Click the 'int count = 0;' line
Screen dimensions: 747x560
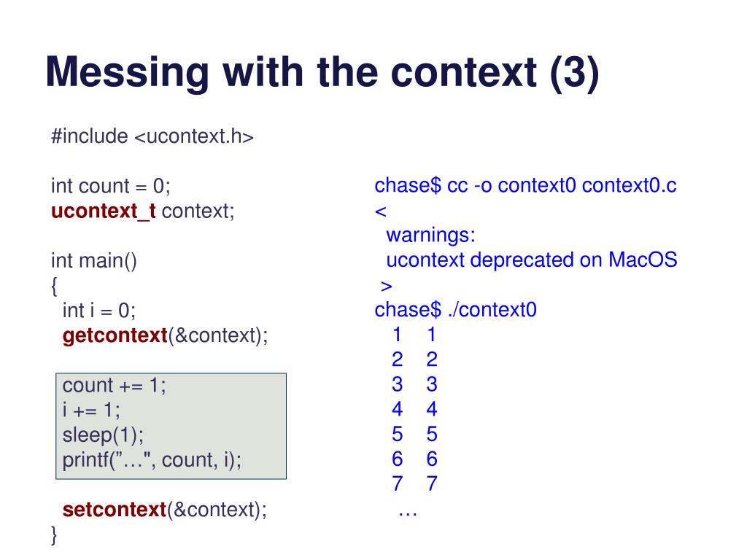pos(111,186)
